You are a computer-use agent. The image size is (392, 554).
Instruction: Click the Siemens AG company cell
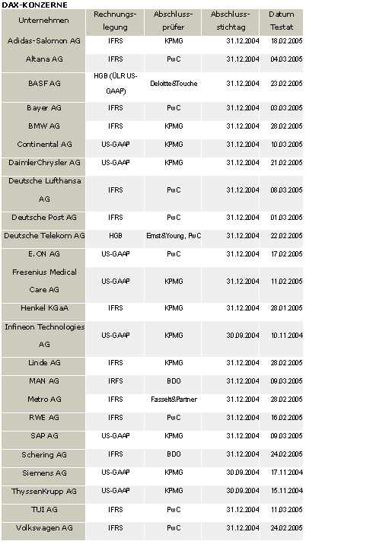click(43, 473)
